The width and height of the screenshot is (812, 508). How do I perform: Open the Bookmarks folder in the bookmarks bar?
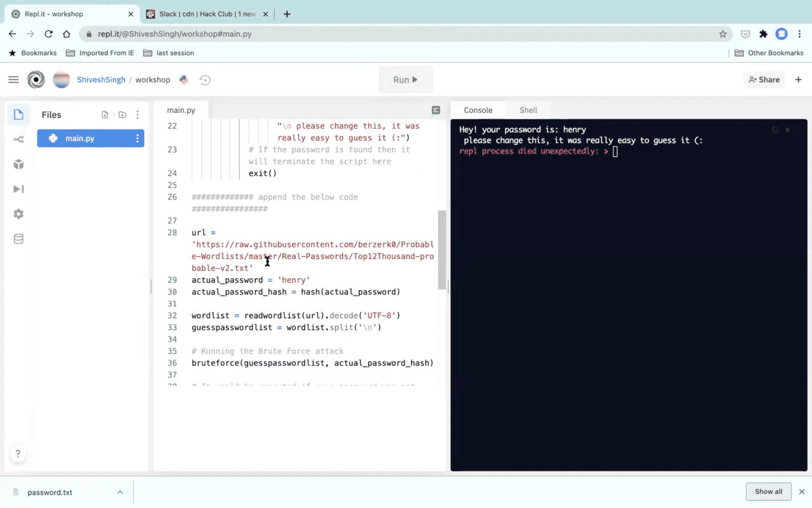tap(32, 53)
